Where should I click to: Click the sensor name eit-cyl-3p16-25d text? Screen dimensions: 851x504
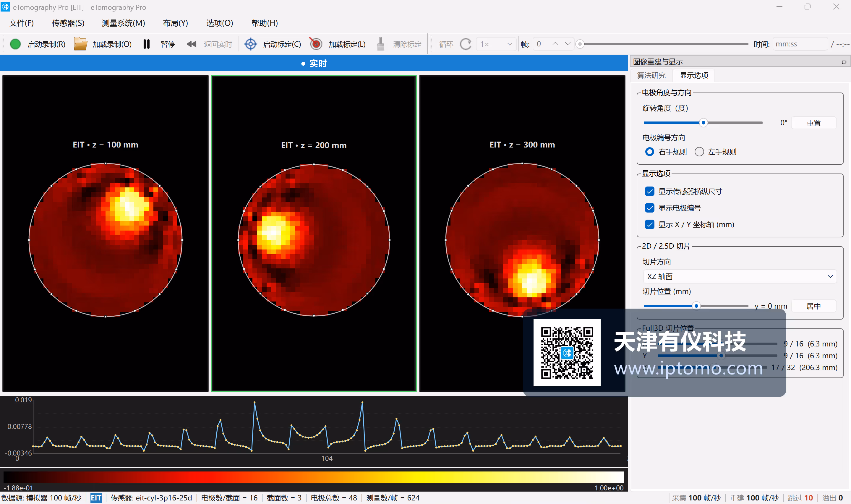click(164, 498)
